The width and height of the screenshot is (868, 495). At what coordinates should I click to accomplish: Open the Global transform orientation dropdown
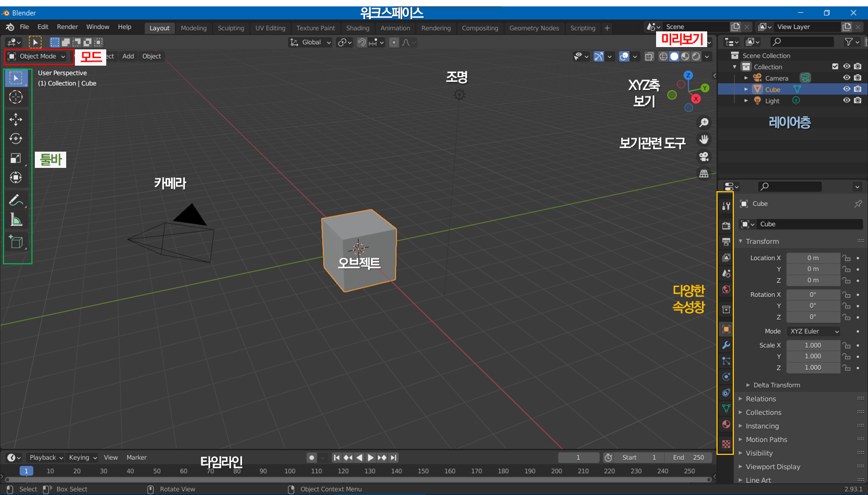[310, 42]
